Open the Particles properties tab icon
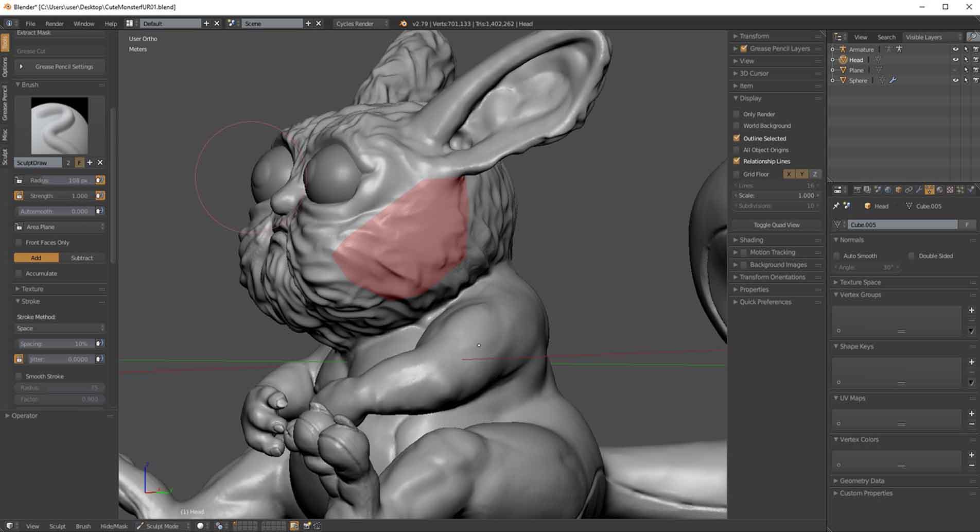Image resolution: width=980 pixels, height=532 pixels. point(960,190)
